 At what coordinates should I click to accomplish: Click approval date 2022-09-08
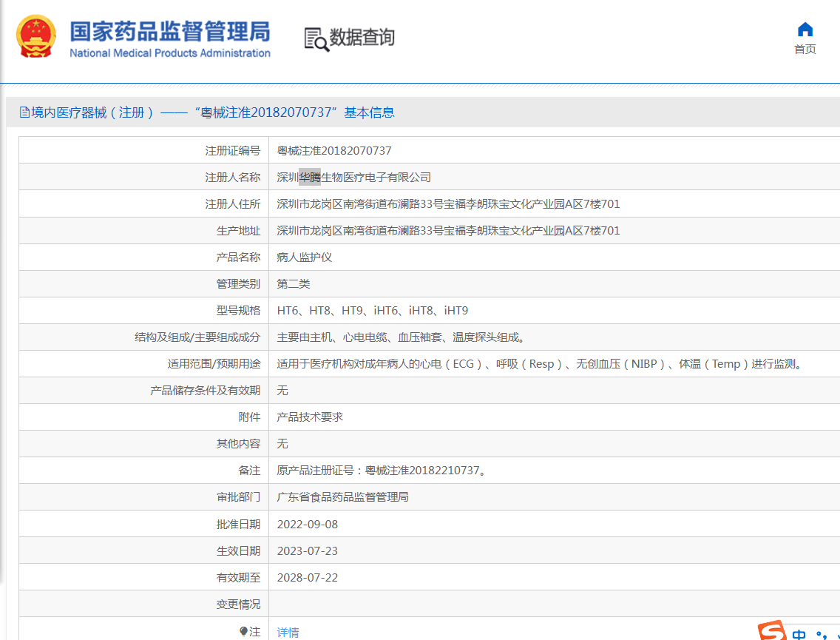point(307,525)
